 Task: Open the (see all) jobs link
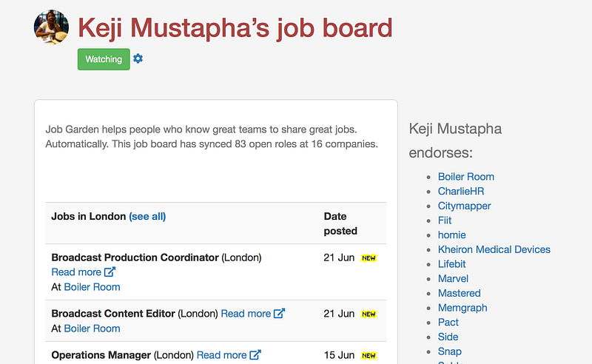pos(147,216)
